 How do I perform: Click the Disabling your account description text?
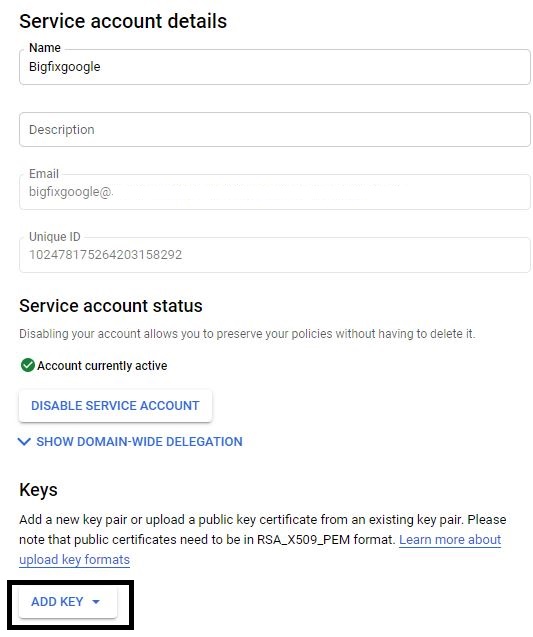(247, 334)
